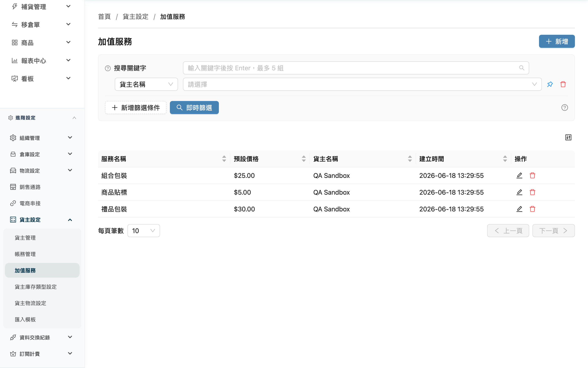
Task: Go to 首頁 via breadcrumb
Action: [105, 17]
